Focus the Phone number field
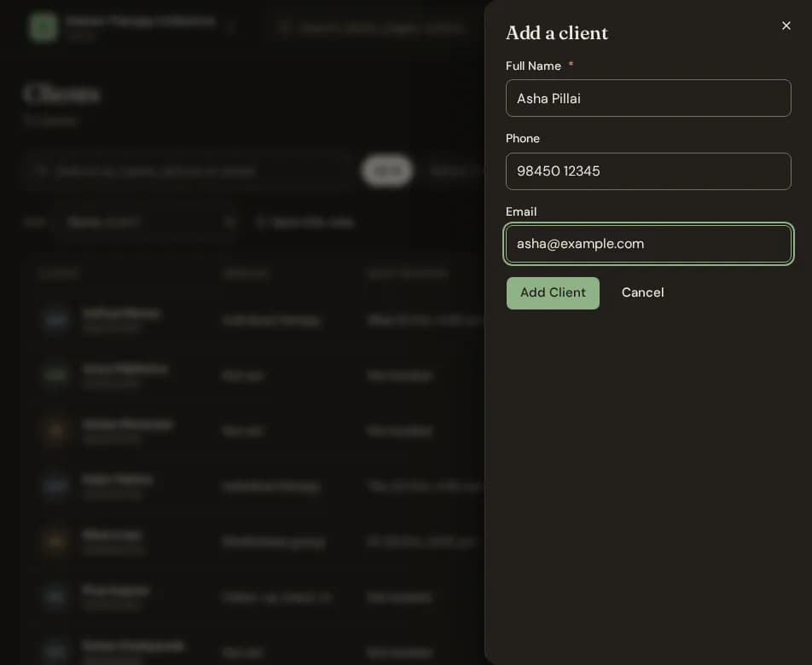Image resolution: width=812 pixels, height=665 pixels. (x=648, y=171)
